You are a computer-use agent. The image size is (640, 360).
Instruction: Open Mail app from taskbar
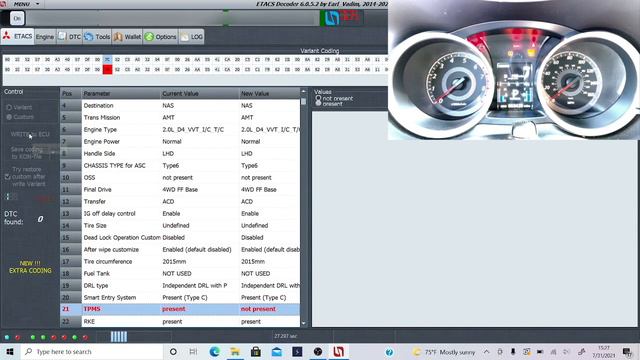(277, 352)
